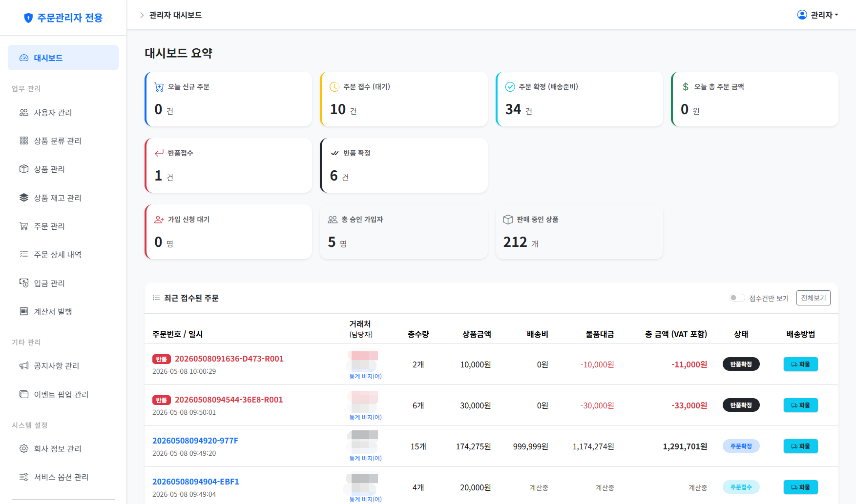Click the 1,291,701원 total amount cell
The width and height of the screenshot is (856, 504).
pos(685,446)
